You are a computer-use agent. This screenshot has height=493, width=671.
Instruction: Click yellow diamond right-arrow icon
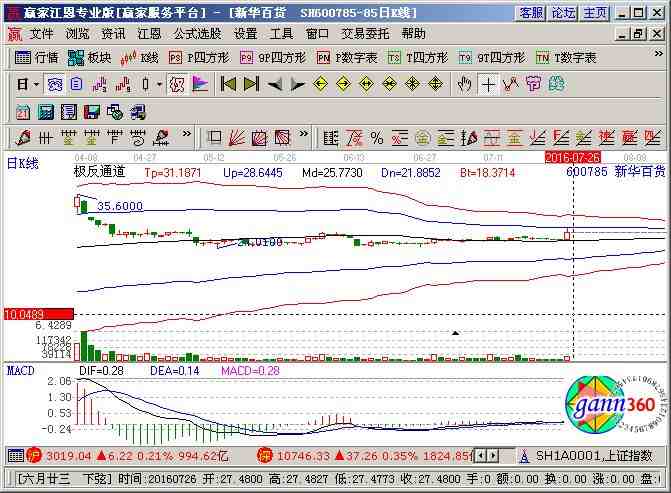pyautogui.click(x=344, y=84)
